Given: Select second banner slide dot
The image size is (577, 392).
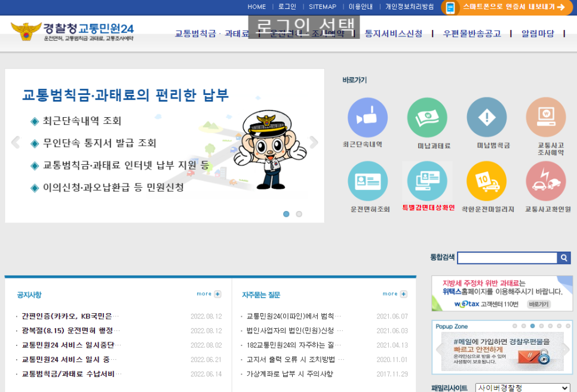Looking at the screenshot, I should point(299,214).
